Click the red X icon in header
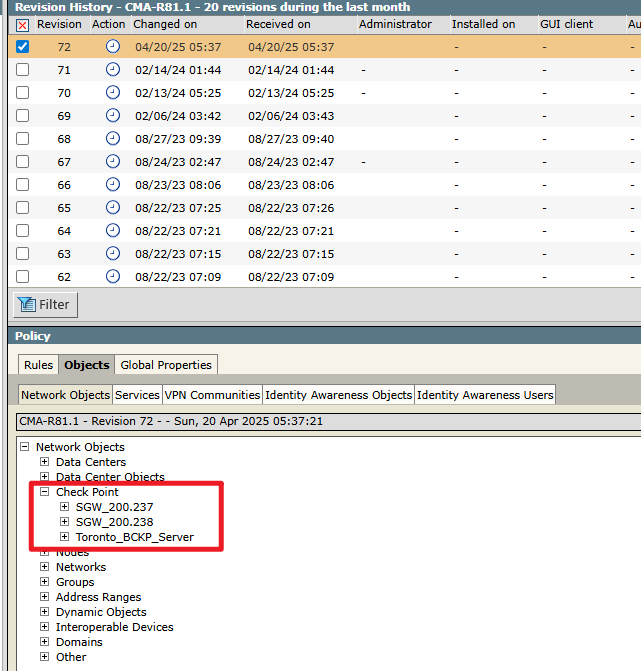 click(x=22, y=25)
